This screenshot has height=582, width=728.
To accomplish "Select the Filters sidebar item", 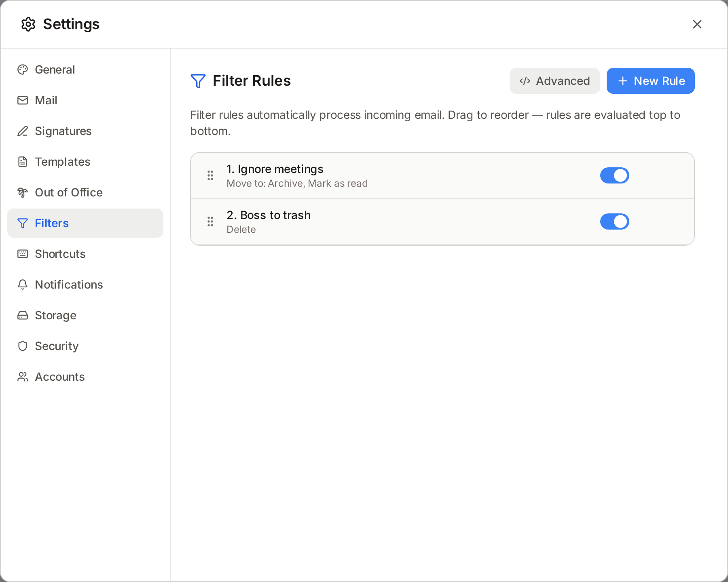I will (52, 223).
